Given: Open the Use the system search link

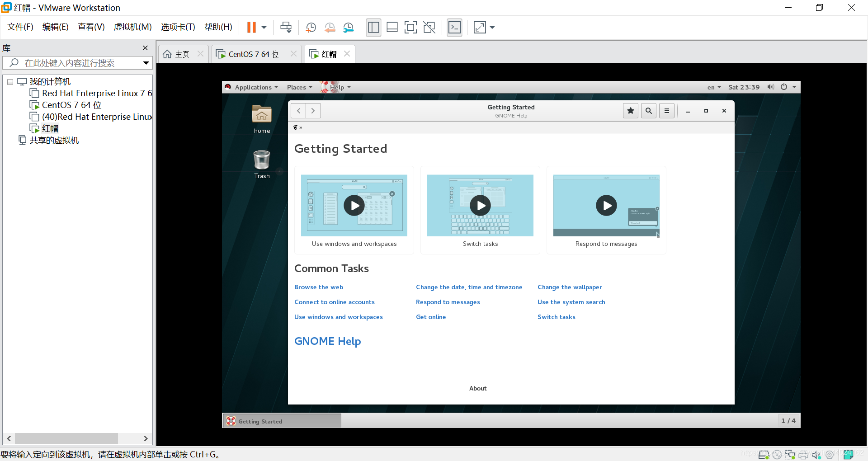Looking at the screenshot, I should [x=571, y=302].
